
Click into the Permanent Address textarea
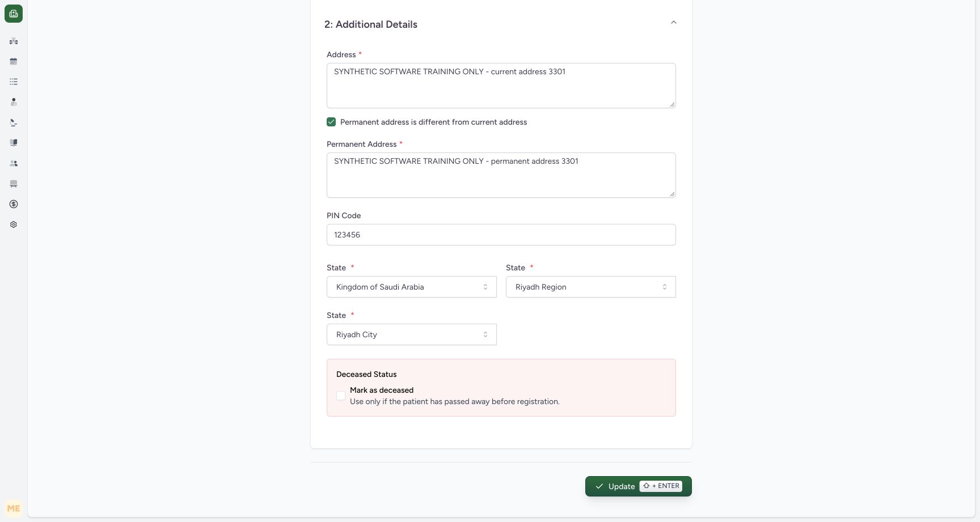tap(501, 175)
